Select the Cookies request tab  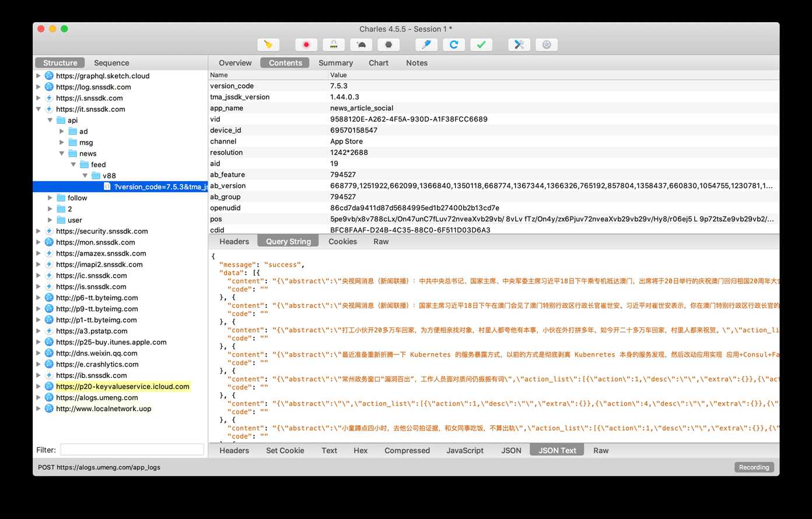[x=342, y=242]
